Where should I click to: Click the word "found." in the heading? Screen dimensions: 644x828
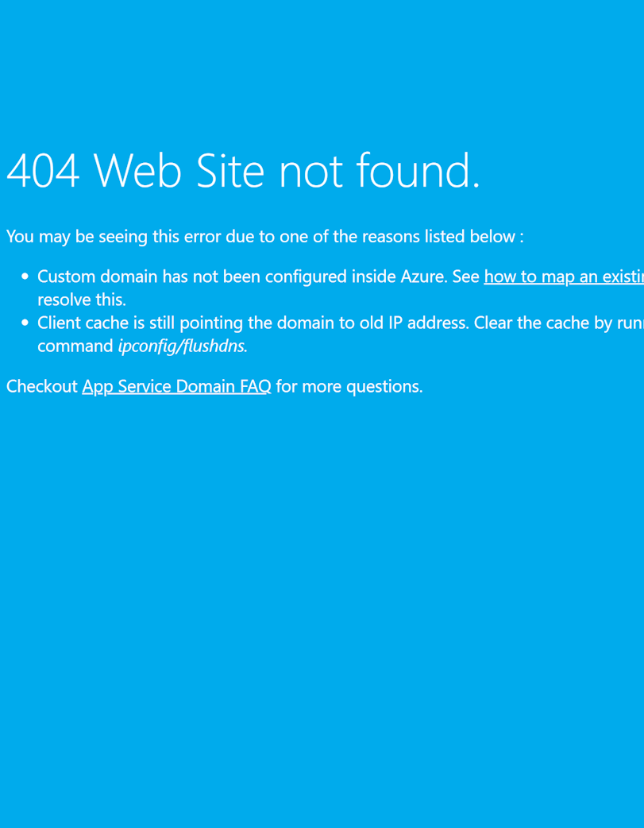(418, 170)
